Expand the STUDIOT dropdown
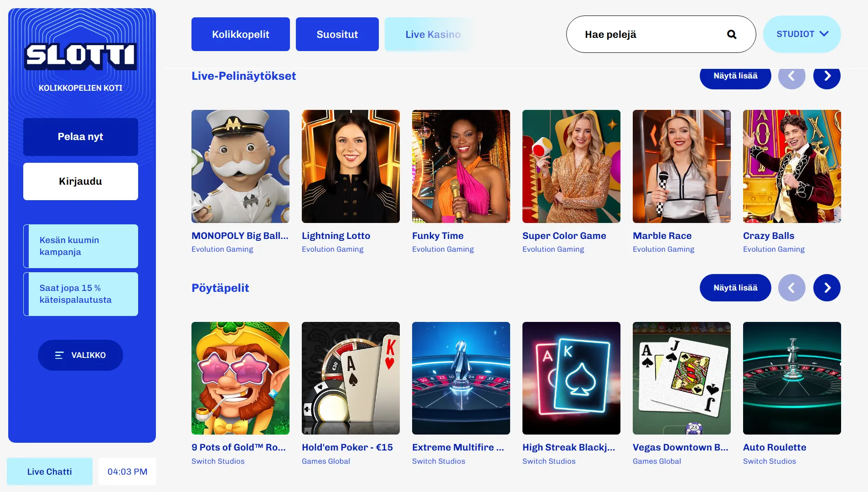Viewport: 868px width, 492px height. tap(802, 34)
